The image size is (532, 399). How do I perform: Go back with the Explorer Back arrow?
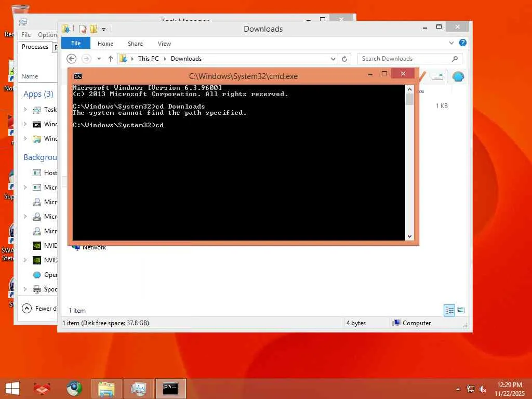(x=71, y=59)
